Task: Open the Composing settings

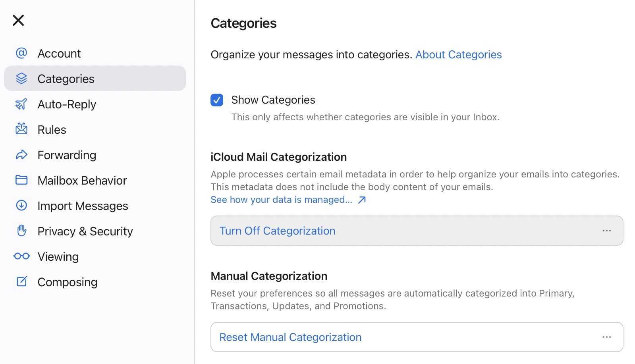Action: 95,282
